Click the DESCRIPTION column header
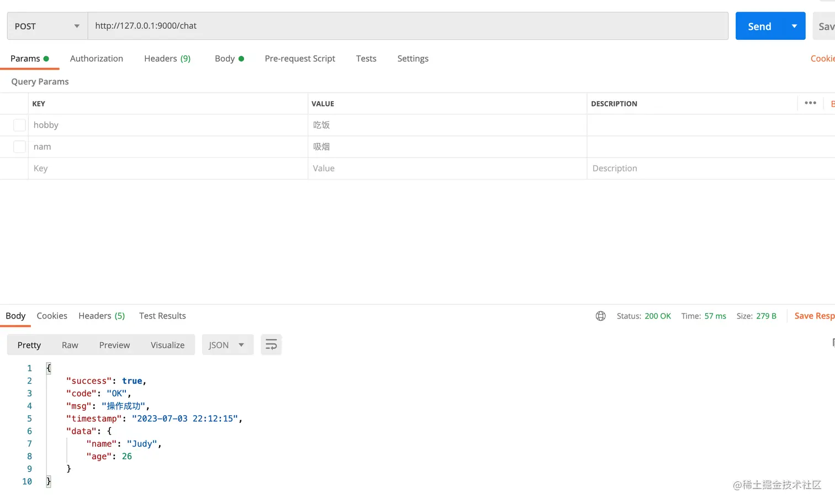 tap(614, 104)
